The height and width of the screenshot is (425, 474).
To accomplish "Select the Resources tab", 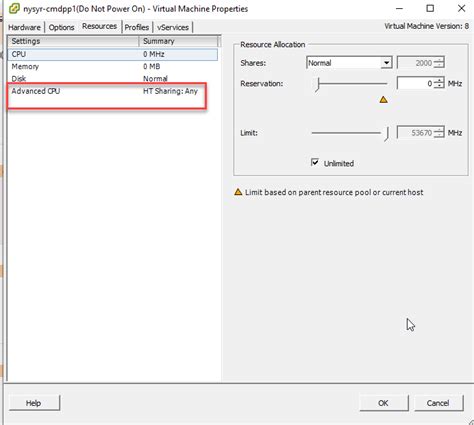I will coord(99,26).
